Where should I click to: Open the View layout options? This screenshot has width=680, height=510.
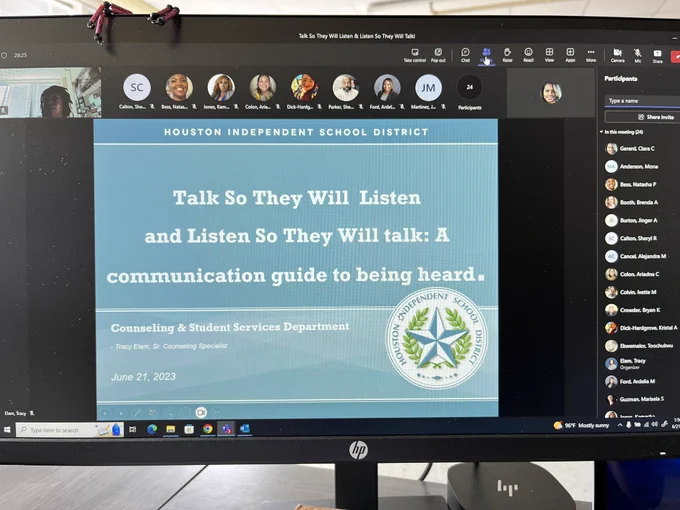click(x=549, y=56)
